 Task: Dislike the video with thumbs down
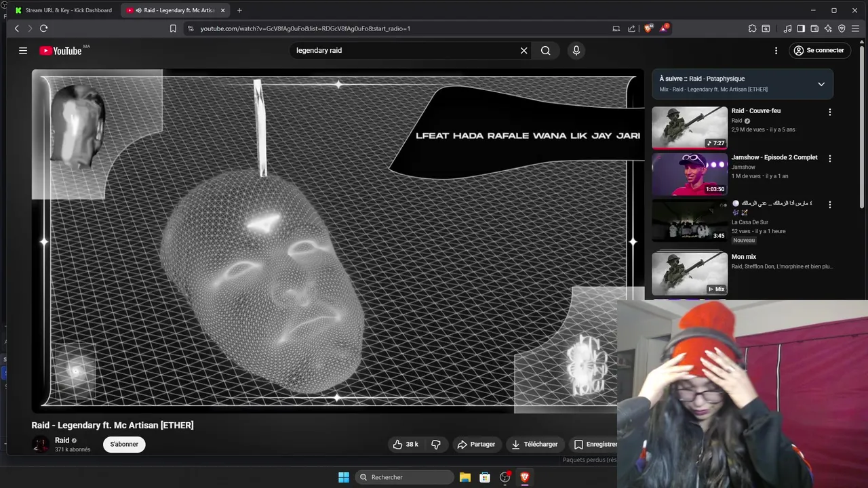click(x=436, y=445)
